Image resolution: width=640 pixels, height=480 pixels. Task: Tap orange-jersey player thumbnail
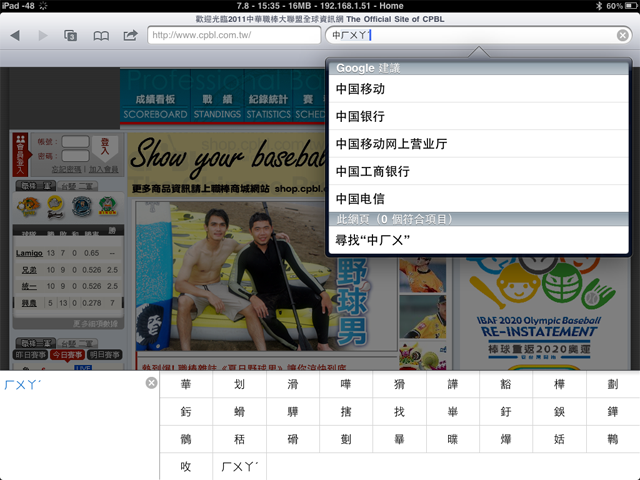pyautogui.click(x=423, y=275)
